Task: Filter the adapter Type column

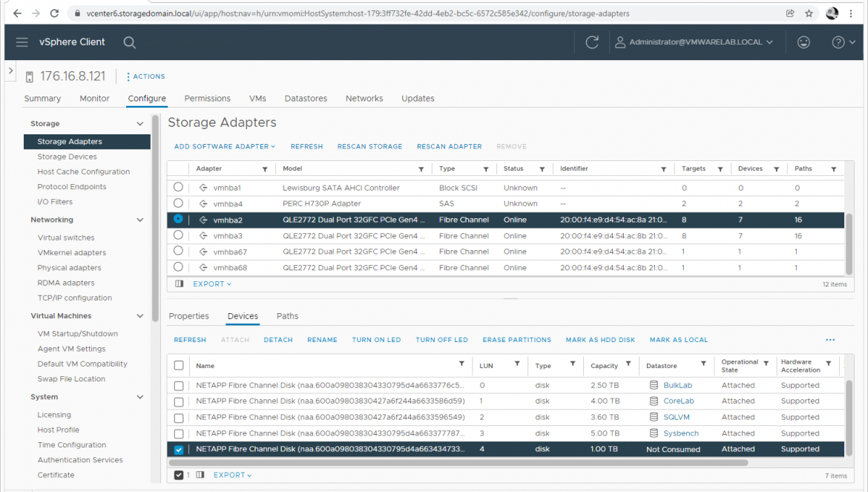Action: (x=485, y=169)
